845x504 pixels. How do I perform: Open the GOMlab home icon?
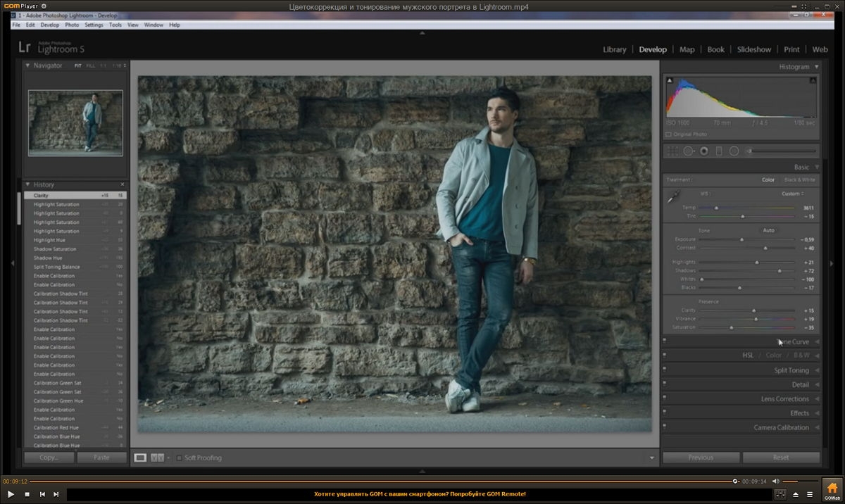coord(832,489)
